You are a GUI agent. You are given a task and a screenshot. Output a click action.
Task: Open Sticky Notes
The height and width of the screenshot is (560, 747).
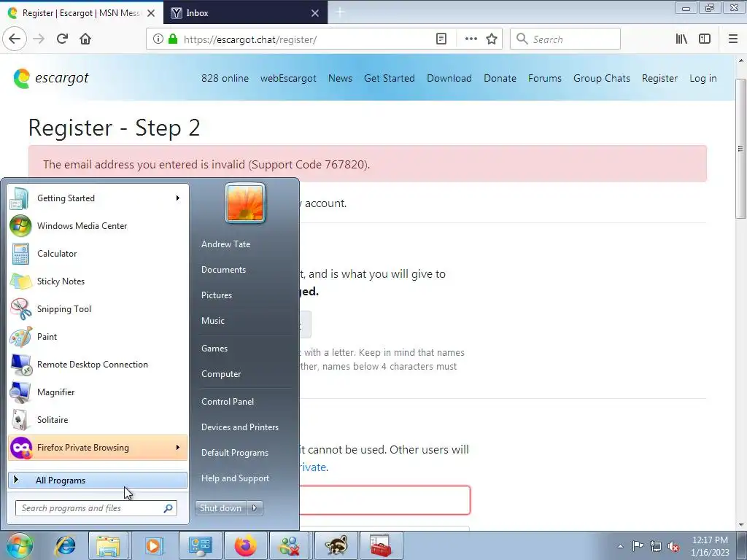(98, 281)
